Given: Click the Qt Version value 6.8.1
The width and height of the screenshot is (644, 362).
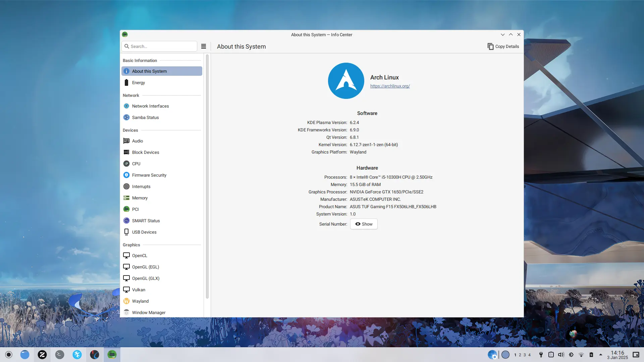Looking at the screenshot, I should click(354, 137).
